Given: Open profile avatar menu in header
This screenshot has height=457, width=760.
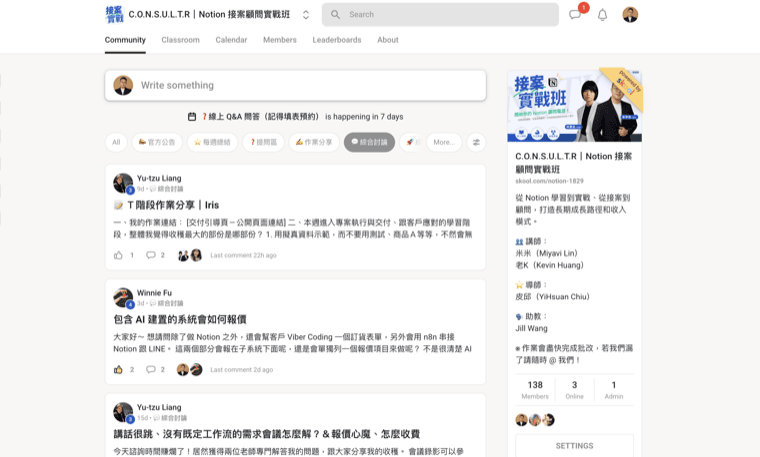Looking at the screenshot, I should (x=630, y=15).
